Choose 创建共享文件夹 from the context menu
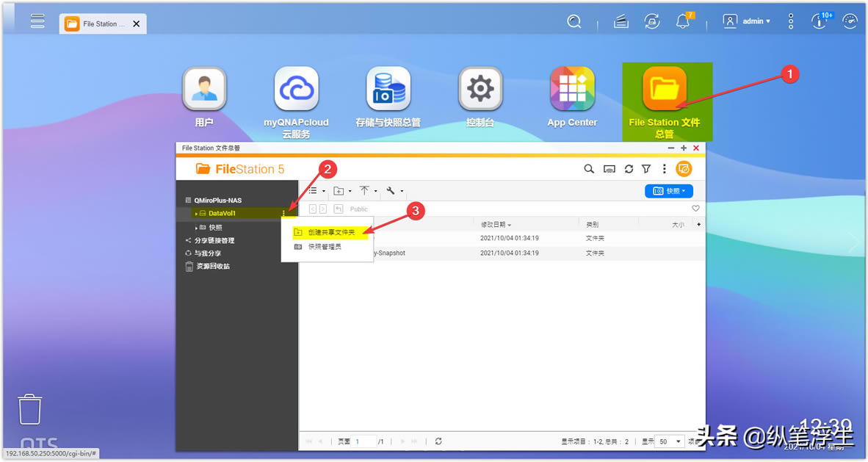 pyautogui.click(x=330, y=233)
